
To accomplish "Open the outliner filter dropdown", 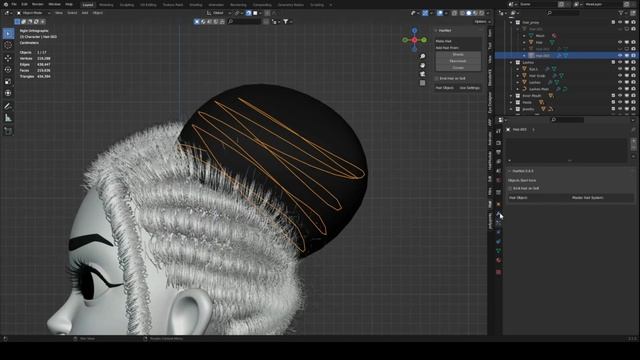I will tap(623, 13).
